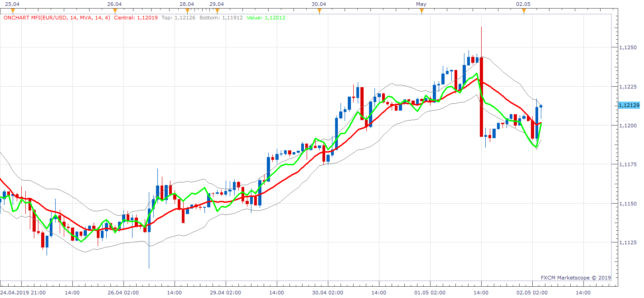
Task: Select the tallest red candle after May marker
Action: [x=481, y=97]
